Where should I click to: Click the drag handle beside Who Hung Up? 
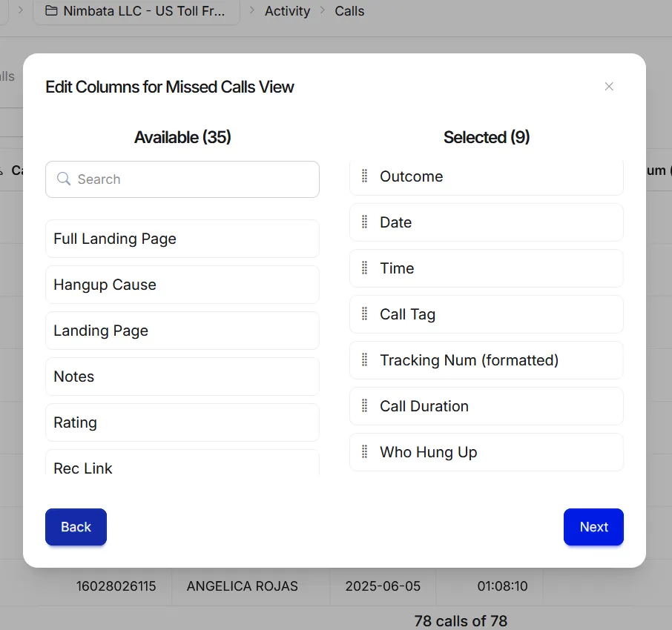(364, 452)
